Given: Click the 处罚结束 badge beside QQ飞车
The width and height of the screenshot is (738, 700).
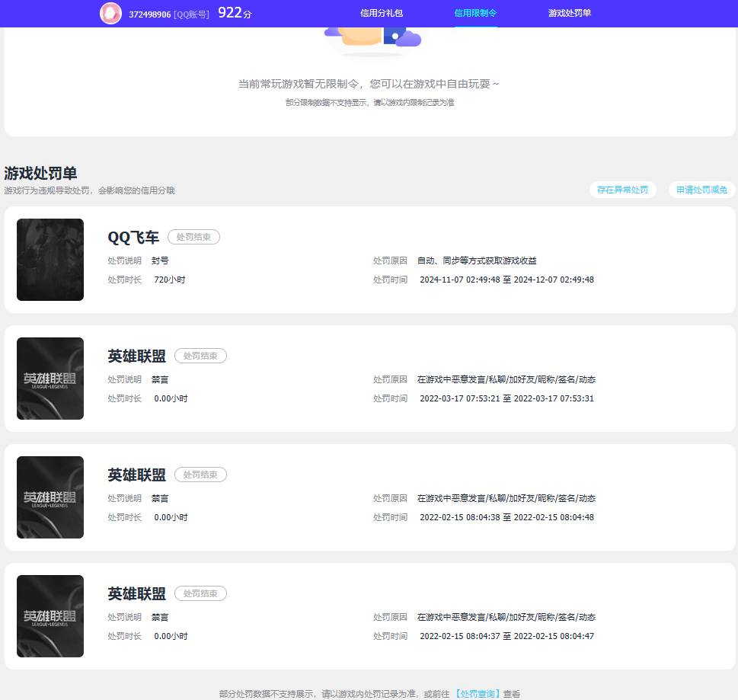Looking at the screenshot, I should click(x=193, y=237).
